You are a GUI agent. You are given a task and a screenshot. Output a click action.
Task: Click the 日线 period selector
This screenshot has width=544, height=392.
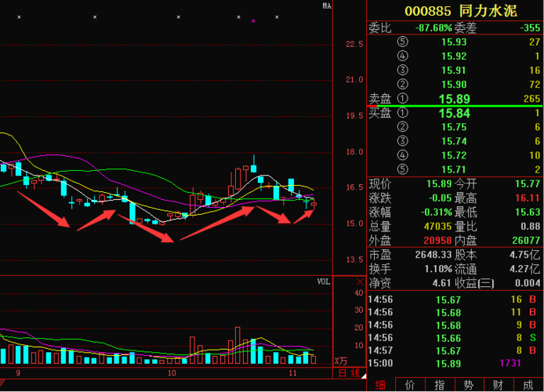click(349, 373)
